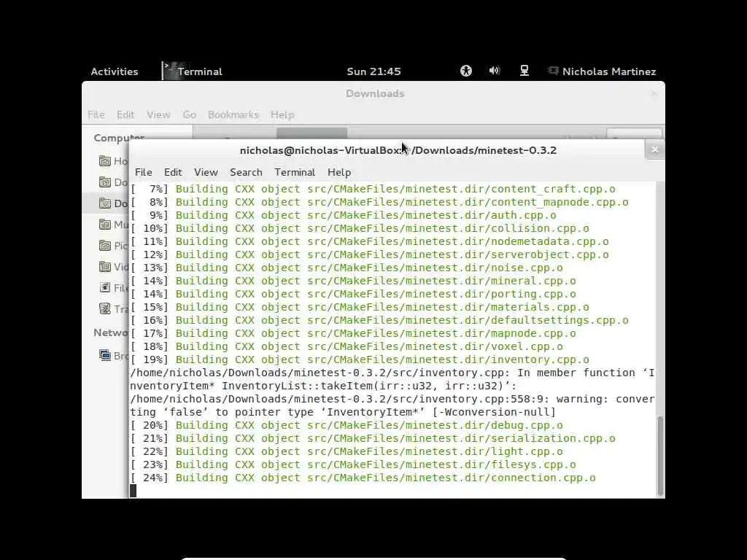Click the line building inventory.cpp.o

pyautogui.click(x=360, y=359)
